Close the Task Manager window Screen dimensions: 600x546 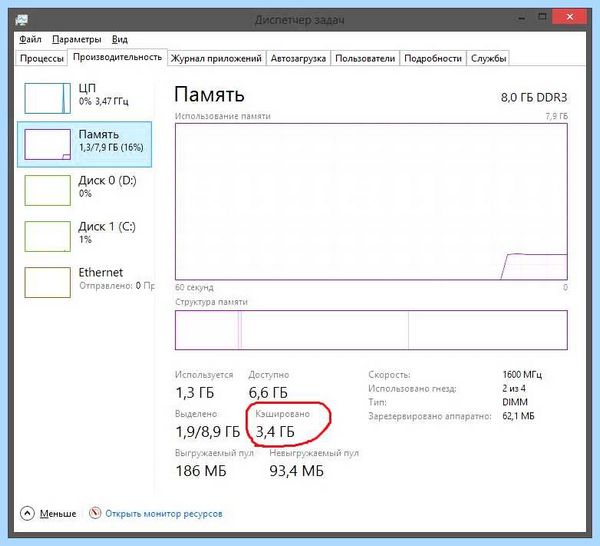569,17
